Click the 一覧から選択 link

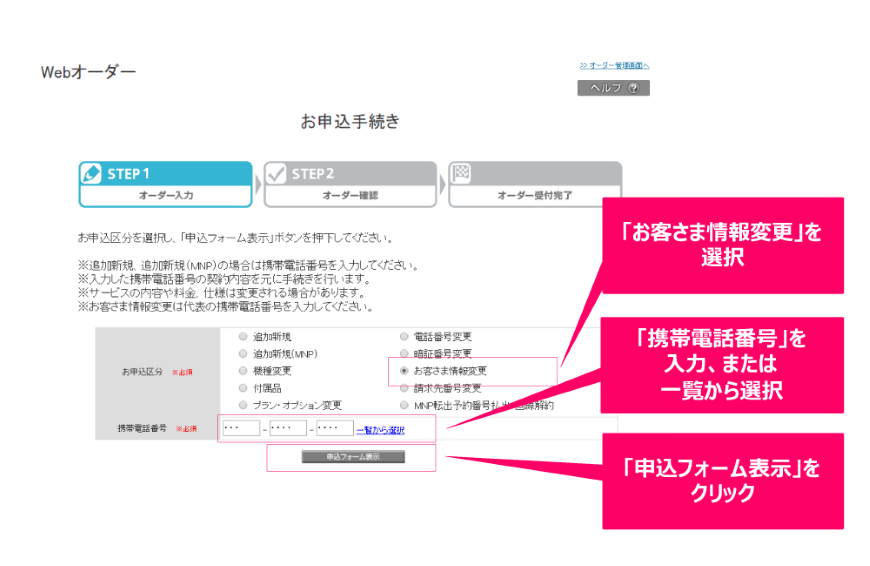pyautogui.click(x=381, y=429)
